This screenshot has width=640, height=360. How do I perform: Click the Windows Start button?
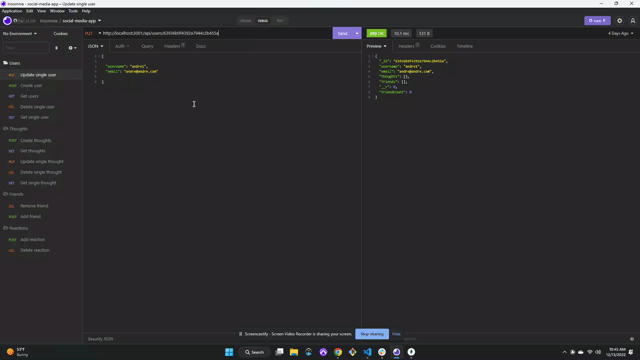229,352
